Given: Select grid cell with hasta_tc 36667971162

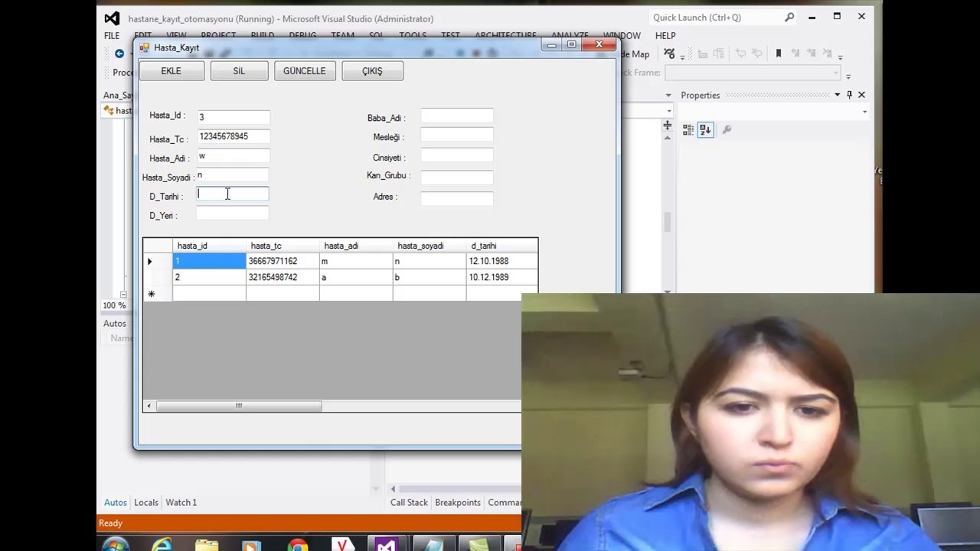Looking at the screenshot, I should (x=283, y=261).
